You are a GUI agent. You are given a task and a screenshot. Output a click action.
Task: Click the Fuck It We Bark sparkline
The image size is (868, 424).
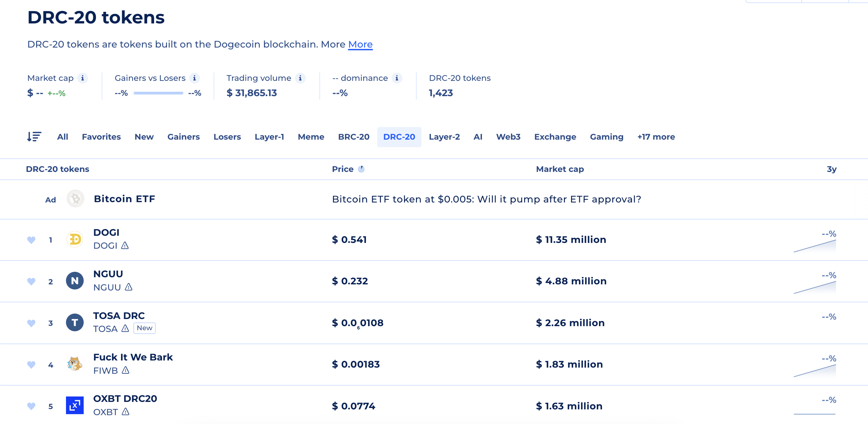pos(815,371)
